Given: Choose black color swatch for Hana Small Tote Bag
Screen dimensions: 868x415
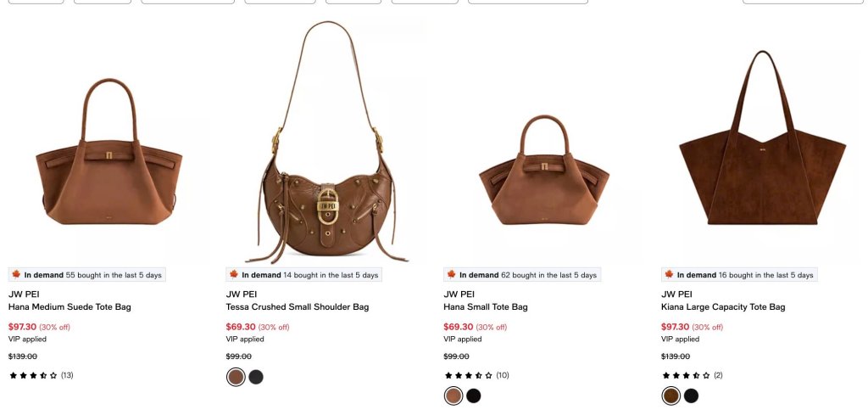Looking at the screenshot, I should point(474,395).
